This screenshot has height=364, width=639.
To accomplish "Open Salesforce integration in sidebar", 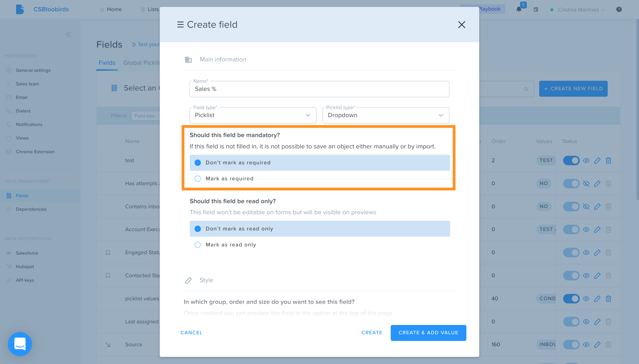I will point(27,253).
